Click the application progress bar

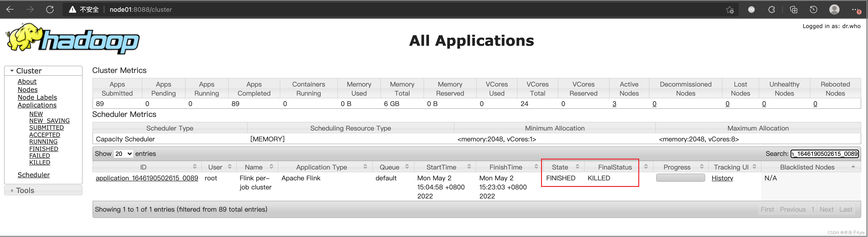(x=681, y=178)
